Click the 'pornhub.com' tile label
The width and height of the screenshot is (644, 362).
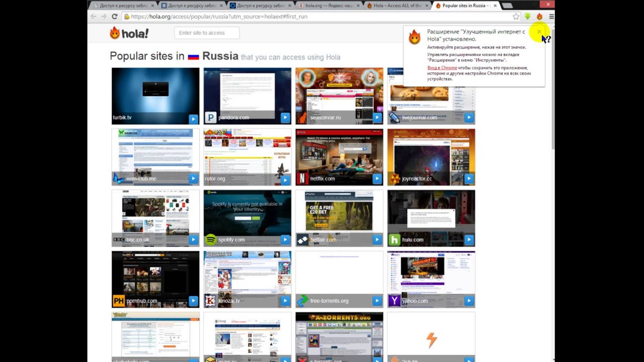point(142,301)
